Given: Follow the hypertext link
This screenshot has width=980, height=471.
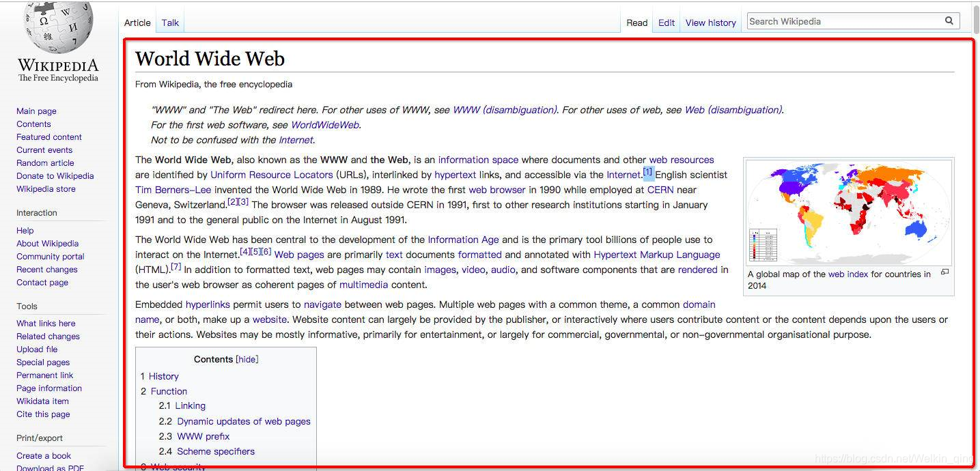Looking at the screenshot, I should (455, 175).
